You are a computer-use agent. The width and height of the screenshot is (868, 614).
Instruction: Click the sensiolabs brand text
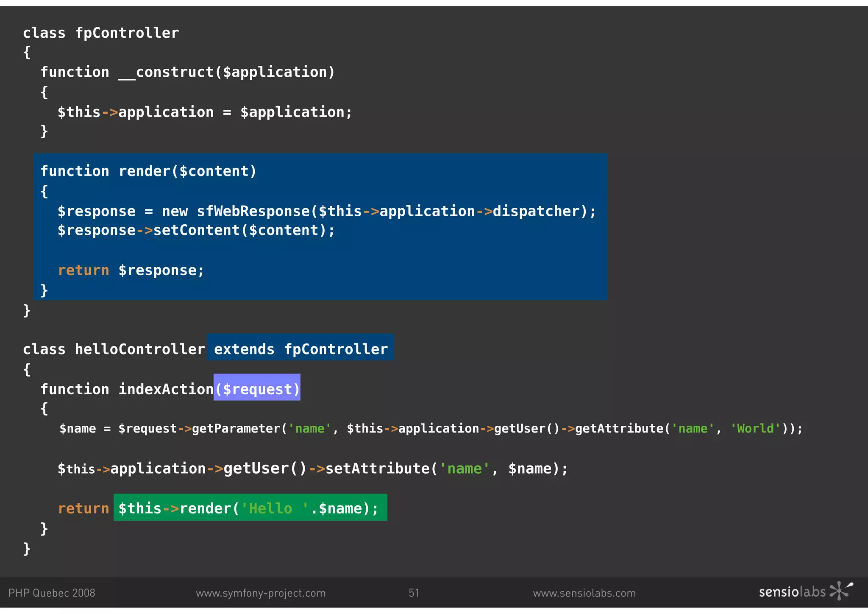click(x=792, y=592)
